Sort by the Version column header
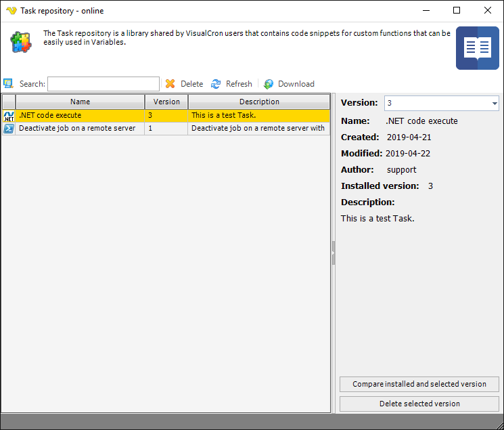This screenshot has height=430, width=504. [x=166, y=102]
